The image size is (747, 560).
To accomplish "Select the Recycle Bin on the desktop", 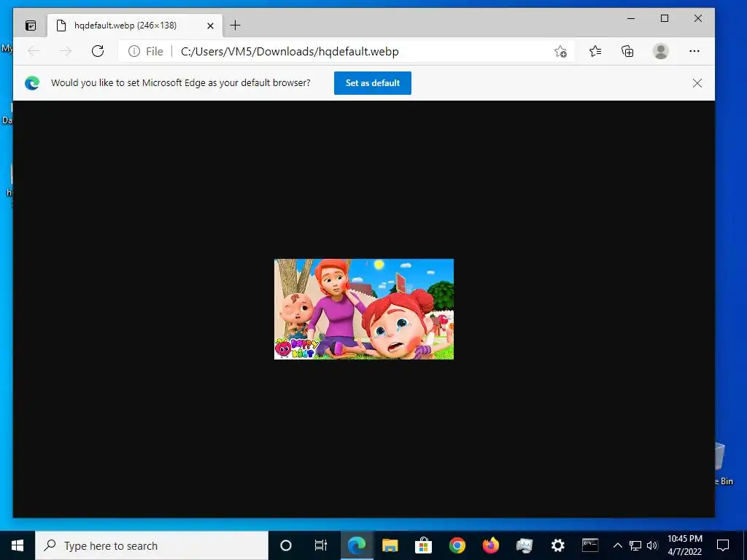I will (724, 464).
